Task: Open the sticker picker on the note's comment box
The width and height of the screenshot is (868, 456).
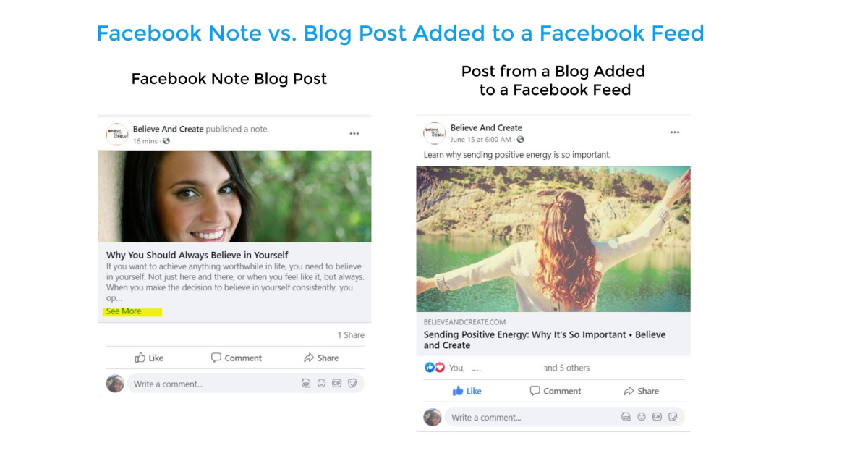Action: (352, 384)
